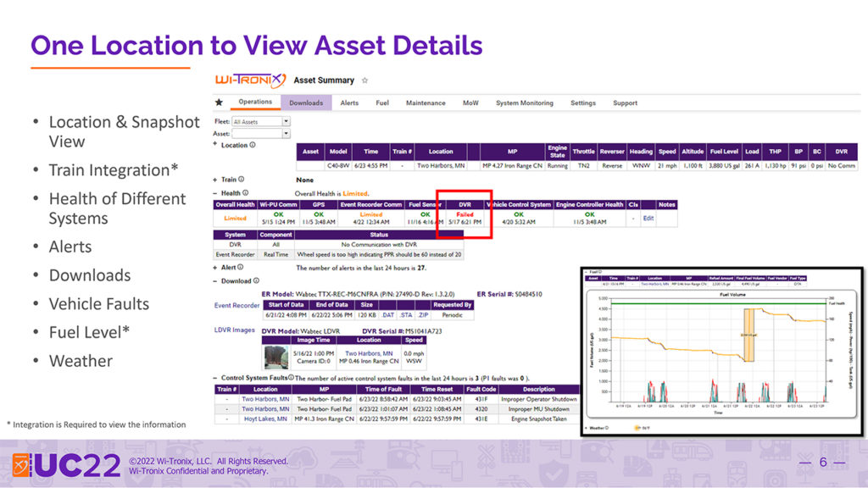Screen dimensions: 868x488
Task: Collapse the Health section
Action: tap(214, 193)
